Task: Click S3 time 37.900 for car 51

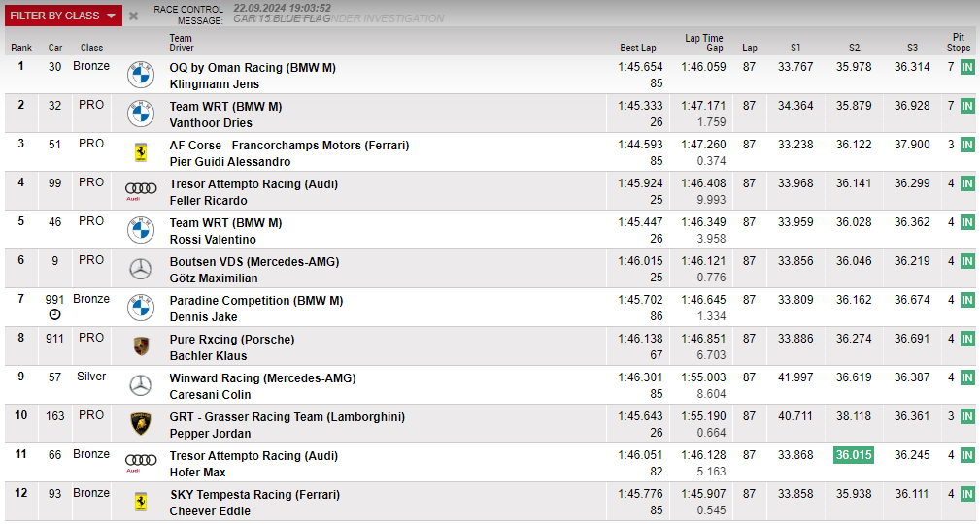Action: click(x=912, y=145)
